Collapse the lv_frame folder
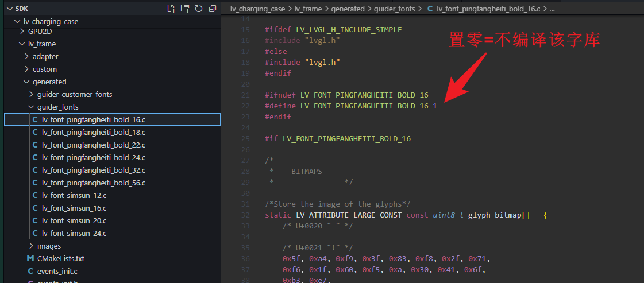This screenshot has width=644, height=283. coord(21,44)
